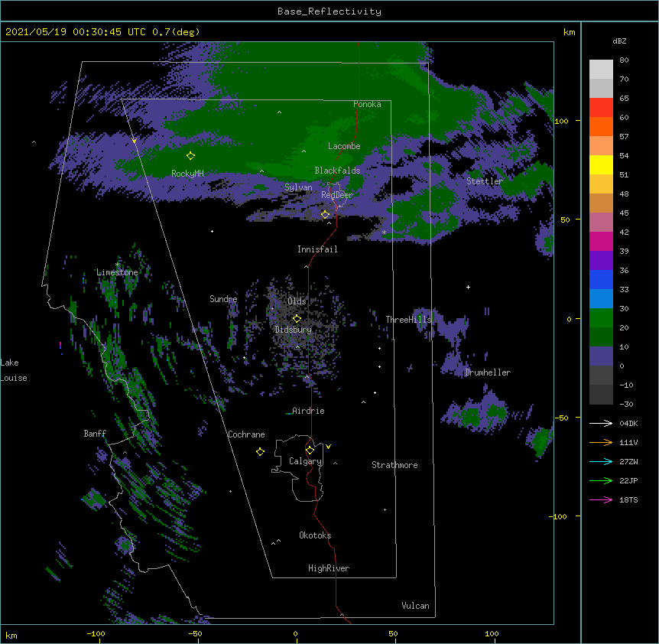The image size is (659, 644).
Task: Select yellow diamond marker below Olds label
Action: pos(297,318)
